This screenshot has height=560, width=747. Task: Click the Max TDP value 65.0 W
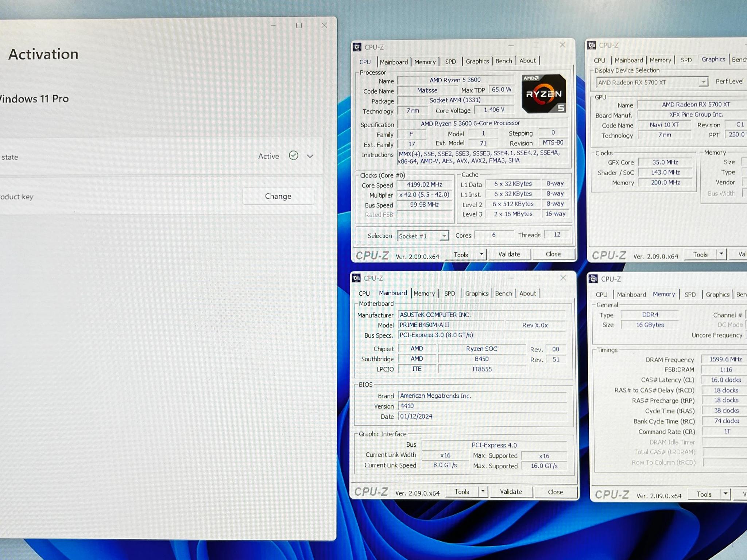[x=502, y=89]
